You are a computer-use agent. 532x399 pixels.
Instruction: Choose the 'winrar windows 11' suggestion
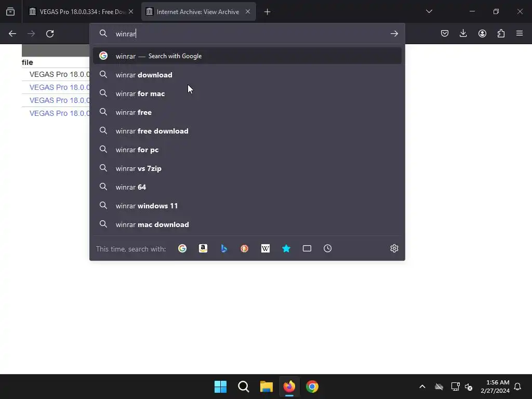click(247, 206)
